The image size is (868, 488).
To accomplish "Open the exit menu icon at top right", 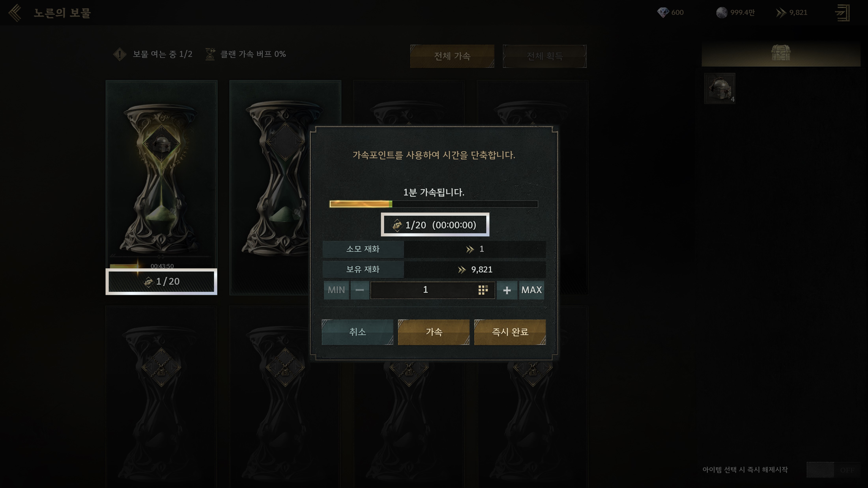I will pos(842,13).
